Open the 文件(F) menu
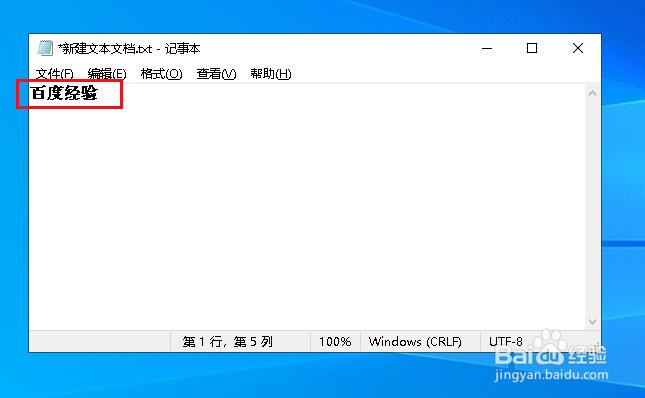Viewport: 645px width, 398px height. coord(54,74)
